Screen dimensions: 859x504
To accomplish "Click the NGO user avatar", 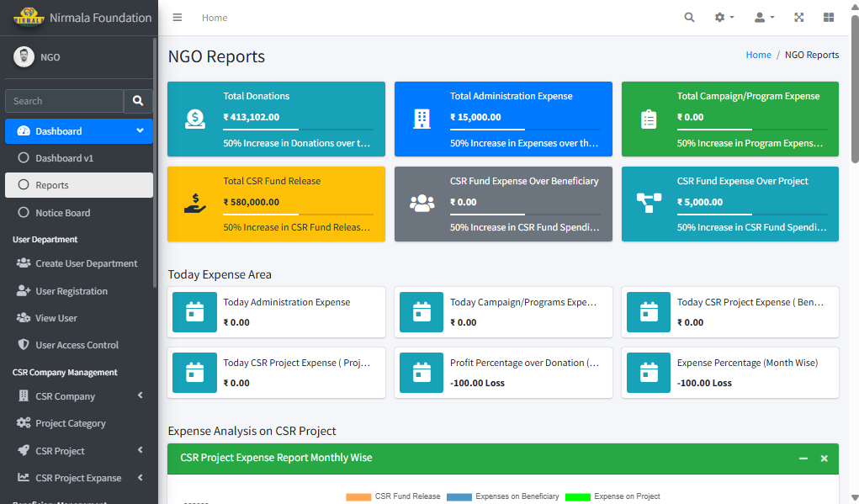I will (24, 57).
